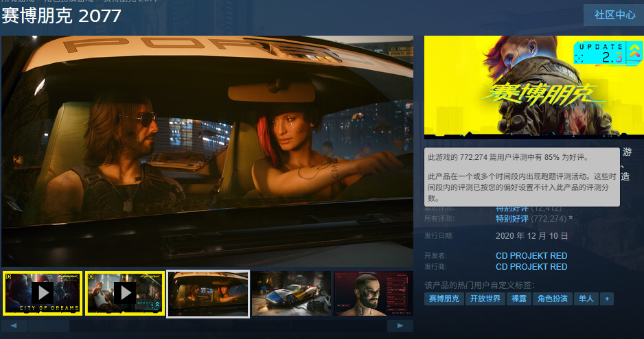Play the Update trailer video thumbnail
The image size is (644, 339).
125,293
